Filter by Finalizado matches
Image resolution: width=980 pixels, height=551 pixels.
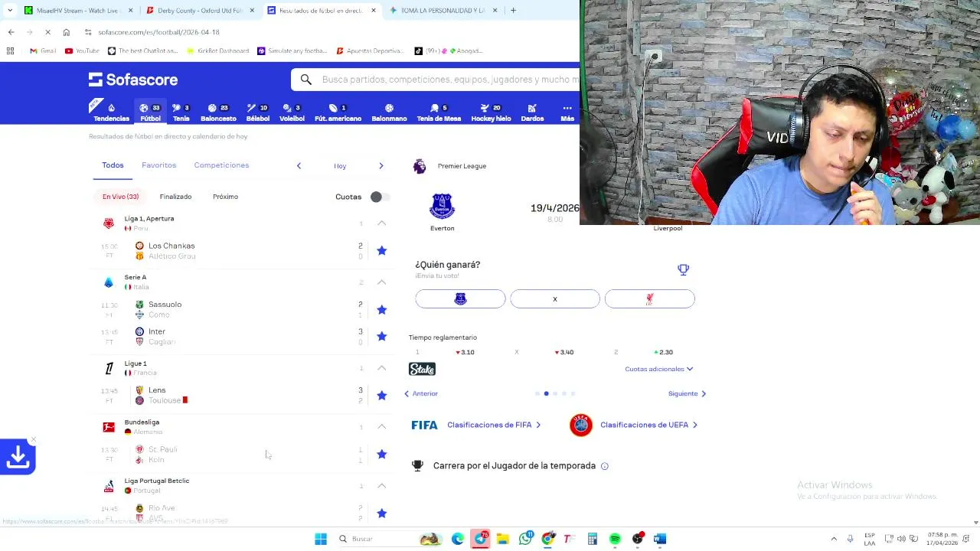[x=175, y=197]
